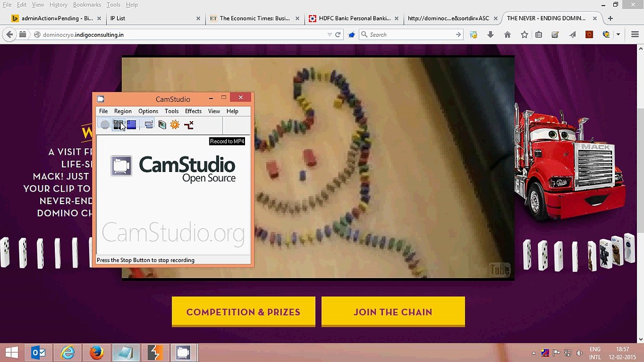The image size is (644, 362).
Task: Stop the CamStudio recording with the blue square
Action: (131, 125)
